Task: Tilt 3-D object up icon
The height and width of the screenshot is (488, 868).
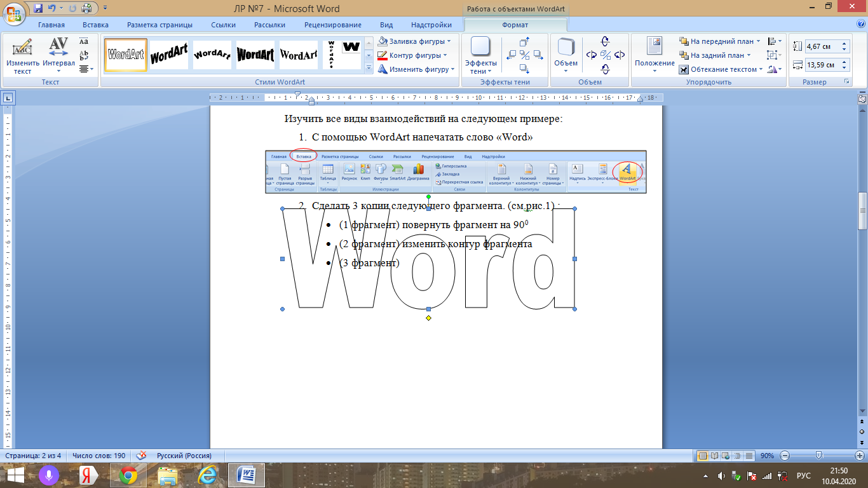Action: coord(605,42)
